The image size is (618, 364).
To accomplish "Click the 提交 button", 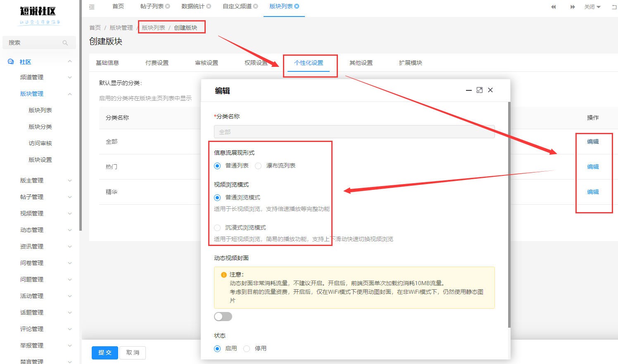I will [x=105, y=352].
